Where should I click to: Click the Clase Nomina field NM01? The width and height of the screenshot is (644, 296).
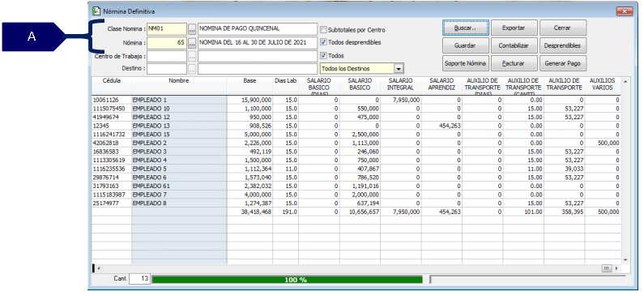pos(166,29)
